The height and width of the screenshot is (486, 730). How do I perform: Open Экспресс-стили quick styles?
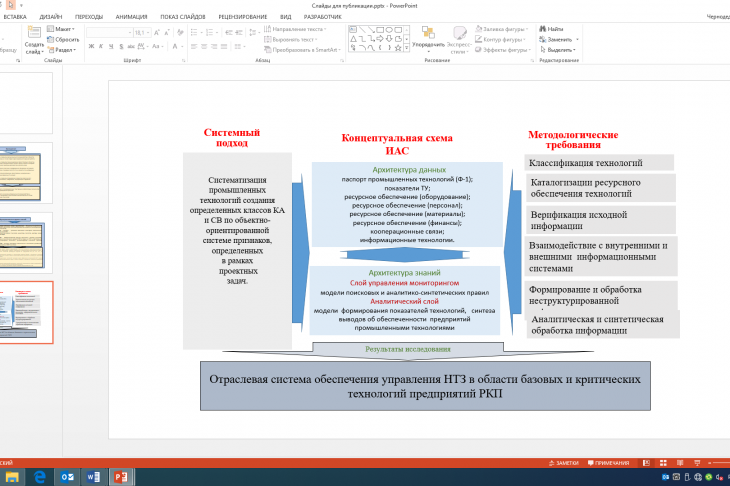(460, 39)
